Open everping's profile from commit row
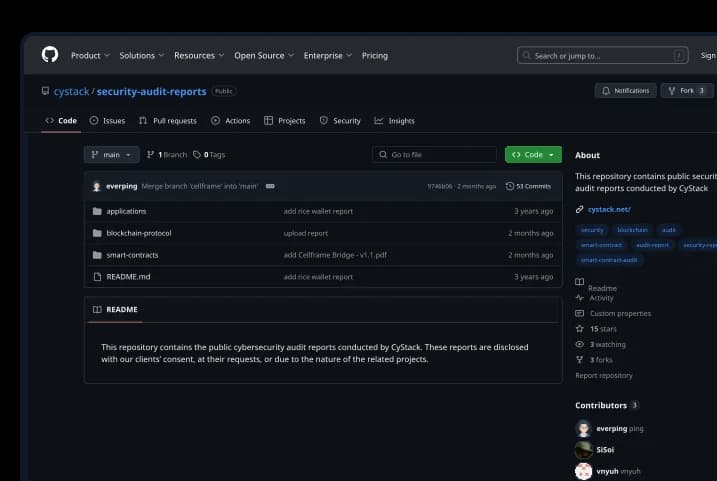The image size is (717, 481). 122,186
